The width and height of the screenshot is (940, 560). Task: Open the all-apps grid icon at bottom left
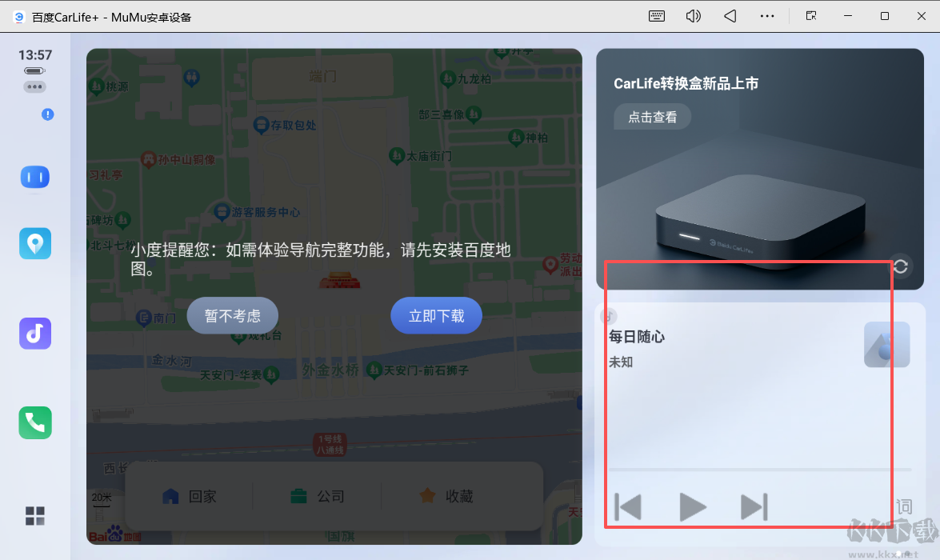click(x=34, y=516)
